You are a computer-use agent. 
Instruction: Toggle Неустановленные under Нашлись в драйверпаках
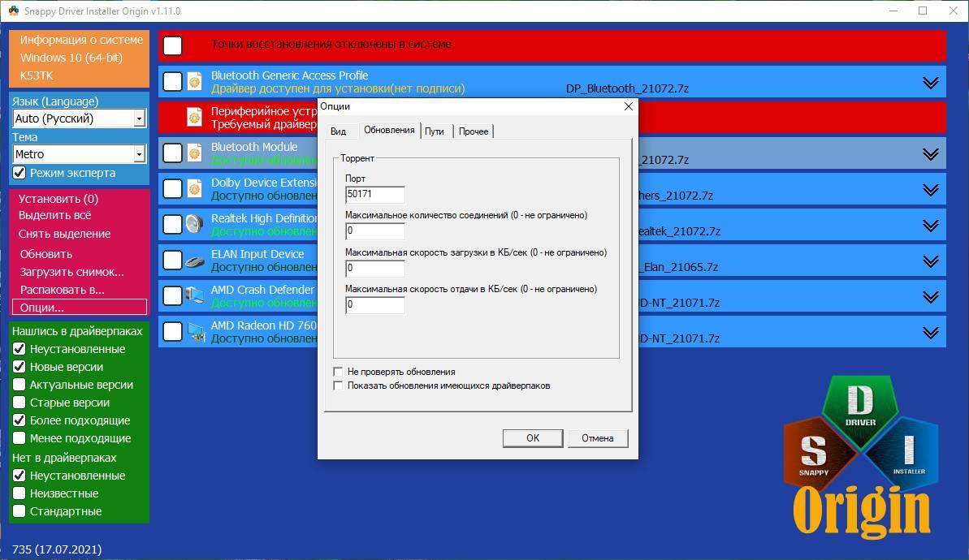(19, 349)
